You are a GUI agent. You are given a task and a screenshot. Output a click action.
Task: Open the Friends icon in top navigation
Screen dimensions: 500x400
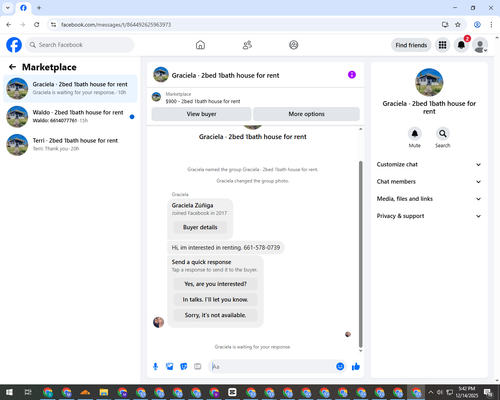(247, 45)
